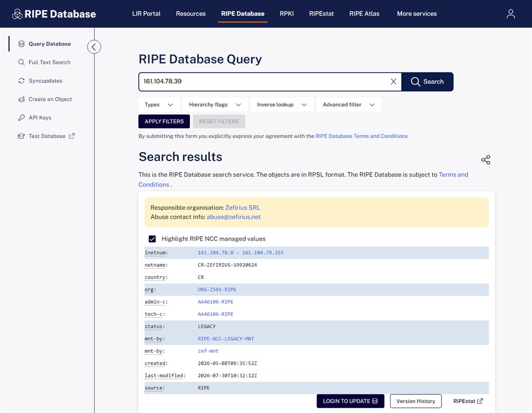Image resolution: width=532 pixels, height=413 pixels.
Task: Open More services in the top navigation
Action: pyautogui.click(x=417, y=14)
